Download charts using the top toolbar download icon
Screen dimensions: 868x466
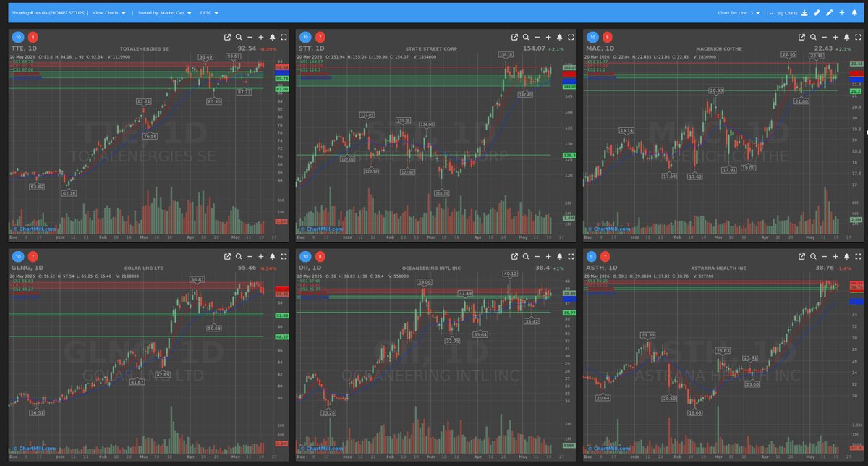tap(804, 13)
